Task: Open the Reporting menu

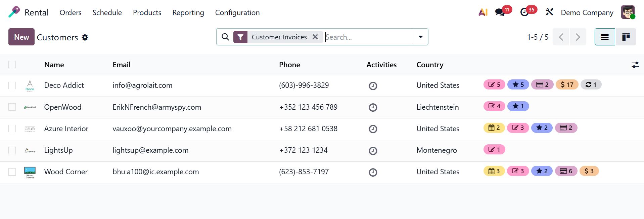Action: [x=188, y=13]
